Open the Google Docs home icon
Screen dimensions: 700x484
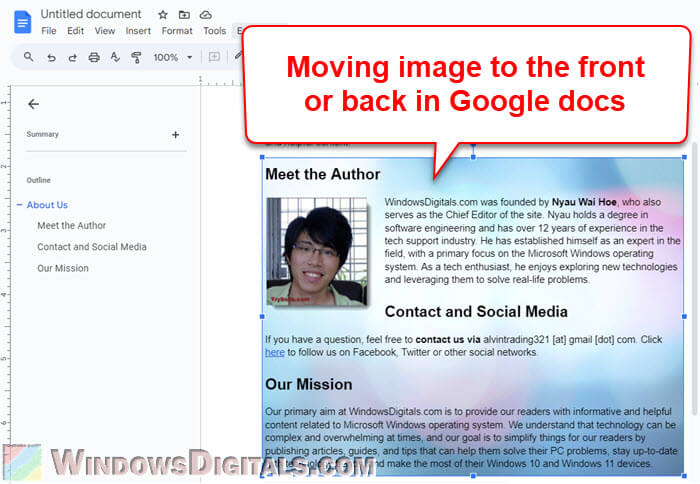coord(22,22)
